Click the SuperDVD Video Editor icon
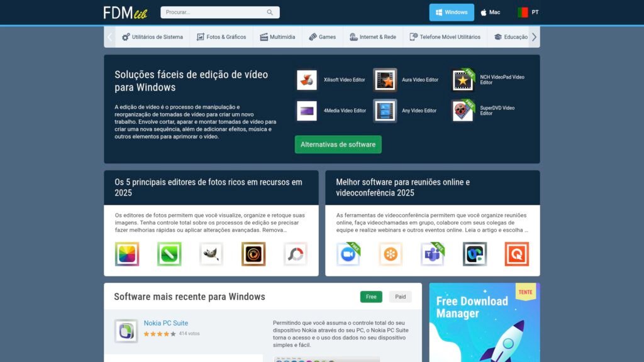644x362 pixels. coord(463,111)
